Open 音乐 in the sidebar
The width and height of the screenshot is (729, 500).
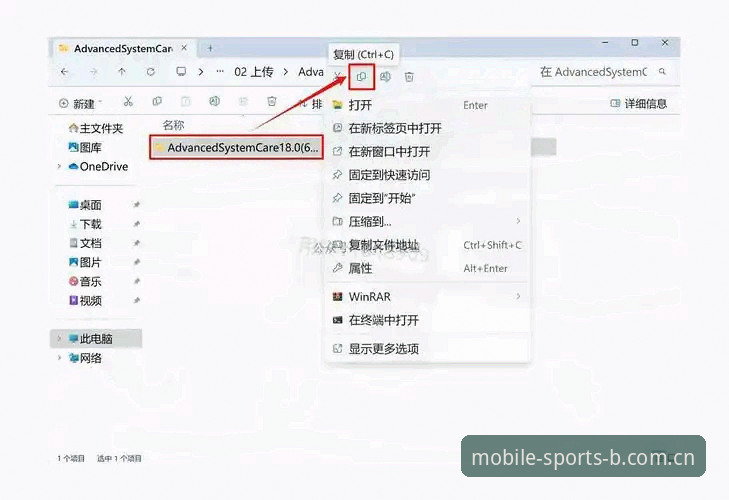(x=86, y=281)
